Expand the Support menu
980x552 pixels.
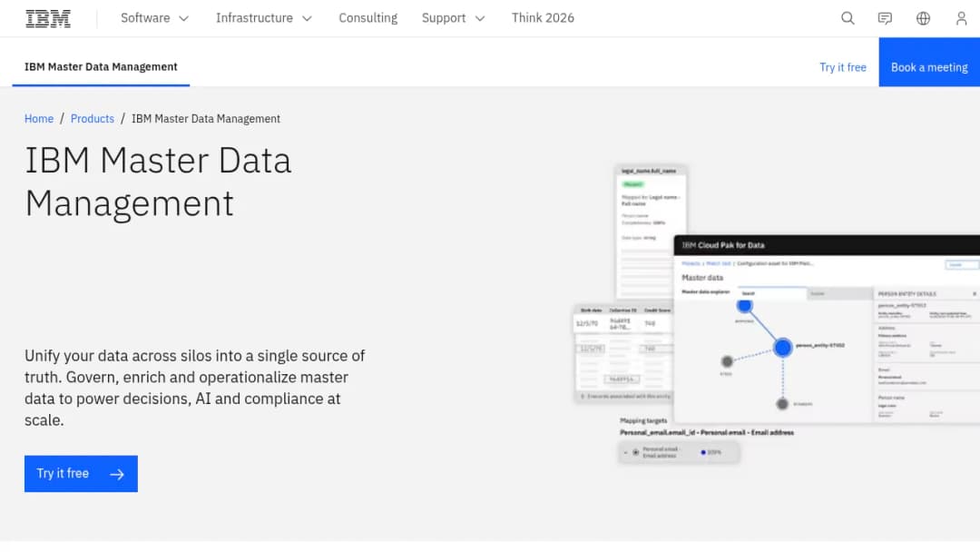(x=453, y=18)
